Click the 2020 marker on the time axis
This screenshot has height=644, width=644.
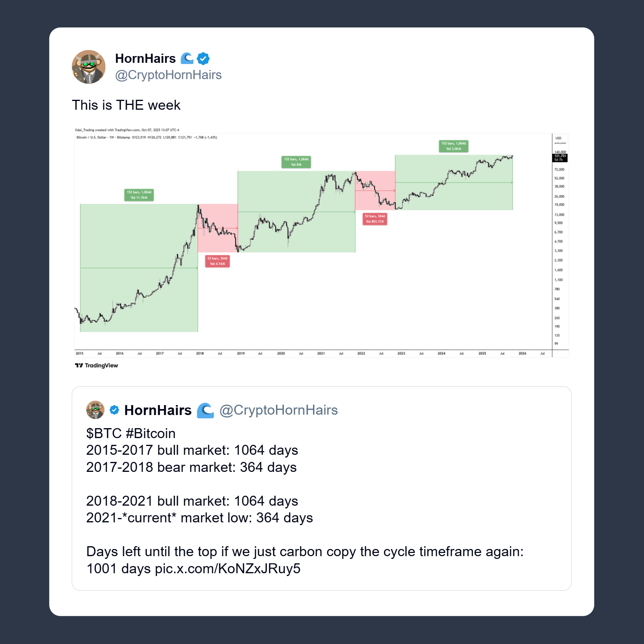(281, 353)
